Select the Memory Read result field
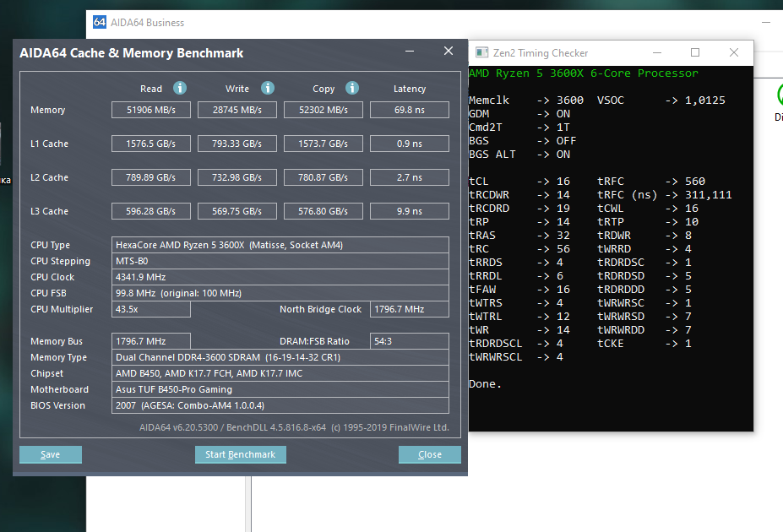The image size is (783, 532). coord(151,110)
